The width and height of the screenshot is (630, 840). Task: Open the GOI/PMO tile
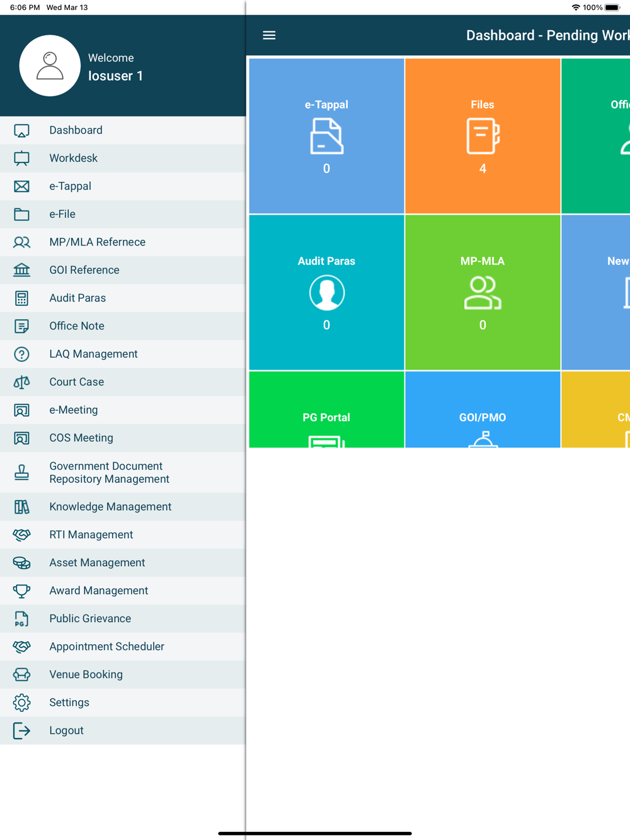tap(483, 409)
